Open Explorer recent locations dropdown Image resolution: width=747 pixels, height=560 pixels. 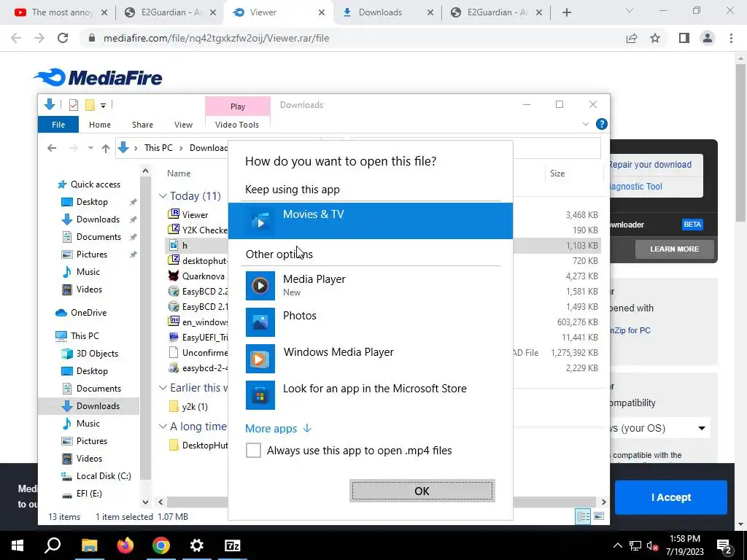click(x=90, y=148)
